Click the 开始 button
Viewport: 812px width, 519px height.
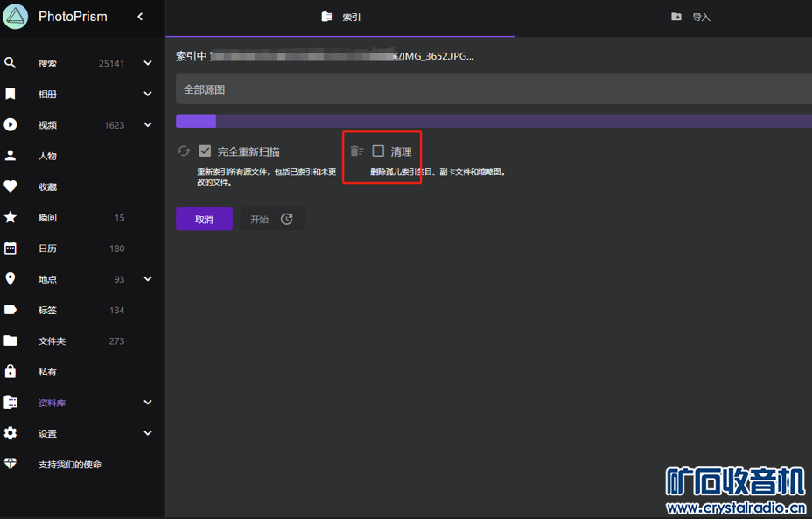tap(272, 219)
